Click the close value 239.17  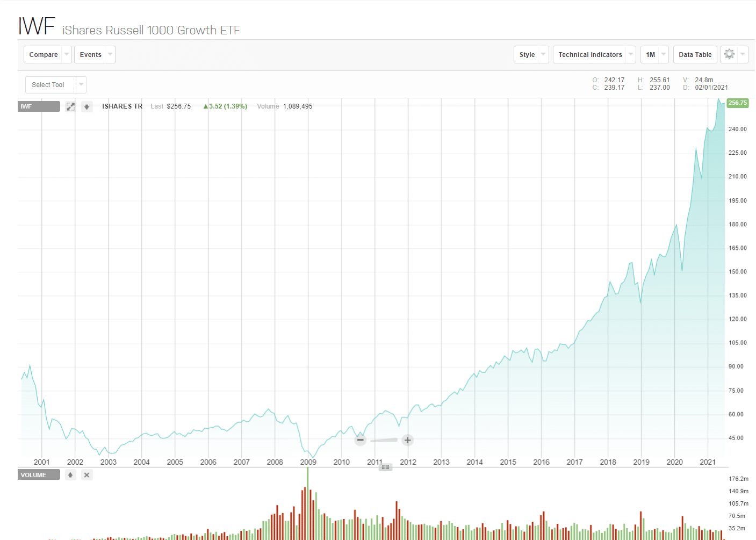coord(614,88)
